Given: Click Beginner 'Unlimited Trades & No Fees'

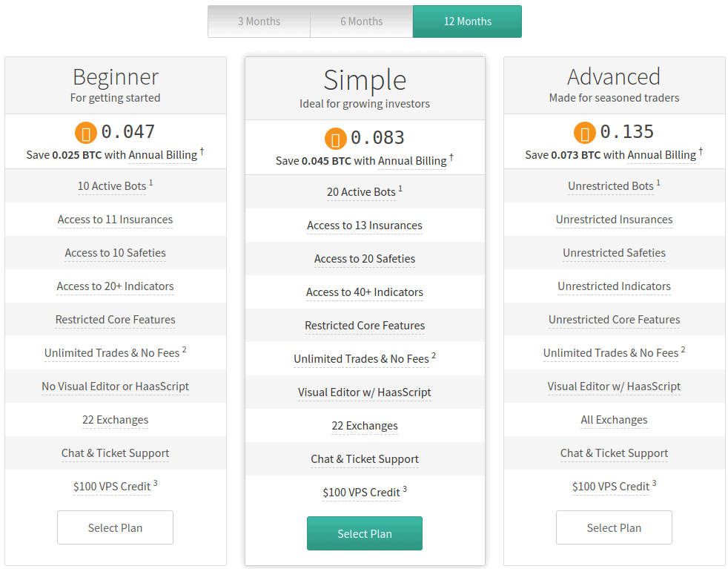Looking at the screenshot, I should (112, 353).
